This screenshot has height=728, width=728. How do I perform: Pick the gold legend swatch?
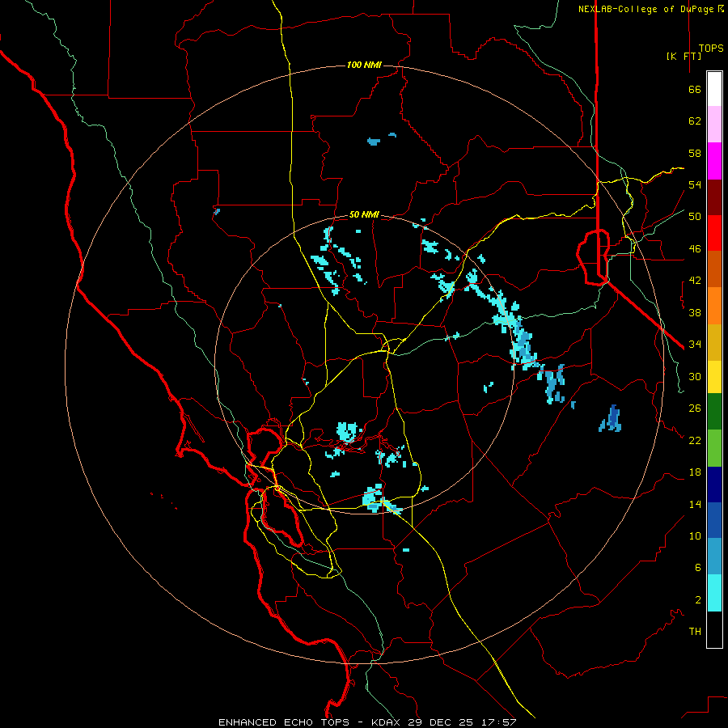[714, 342]
